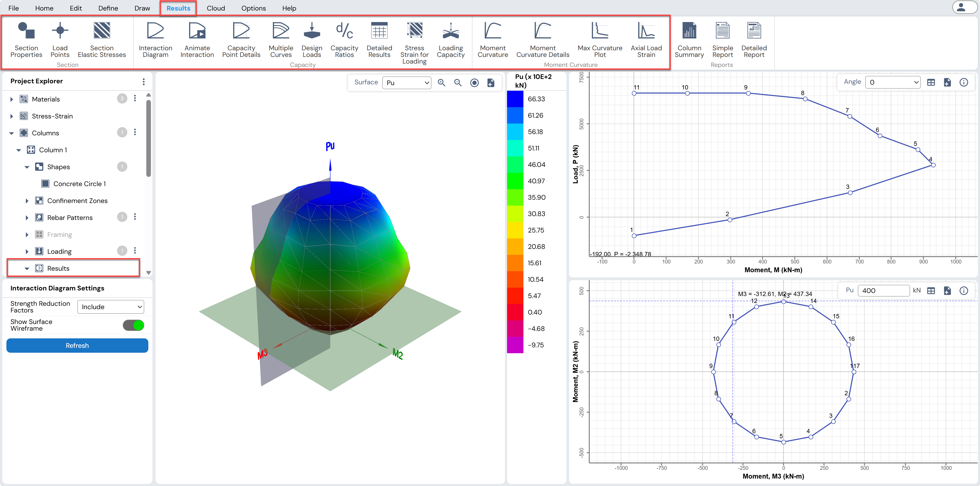
Task: Open Detailed Results table
Action: (x=379, y=39)
